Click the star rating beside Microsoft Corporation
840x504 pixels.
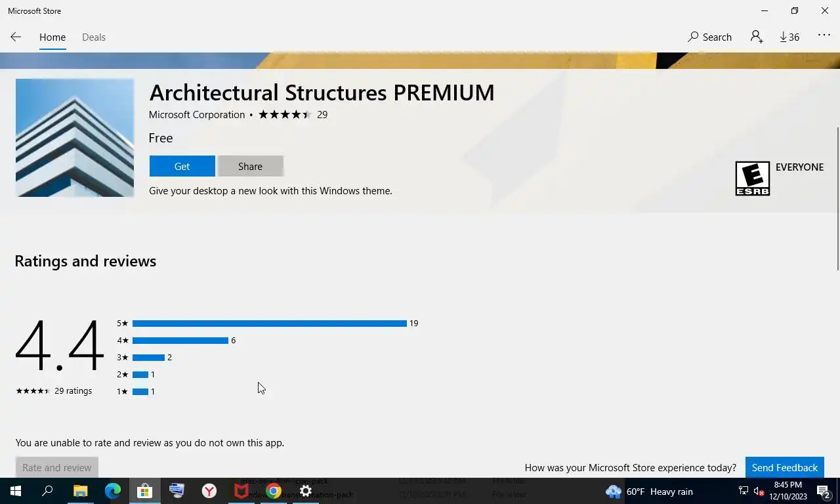click(284, 115)
